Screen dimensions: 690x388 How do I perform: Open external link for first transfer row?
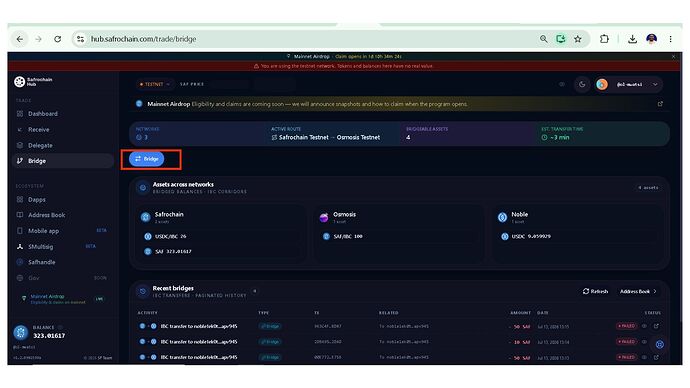pyautogui.click(x=656, y=326)
